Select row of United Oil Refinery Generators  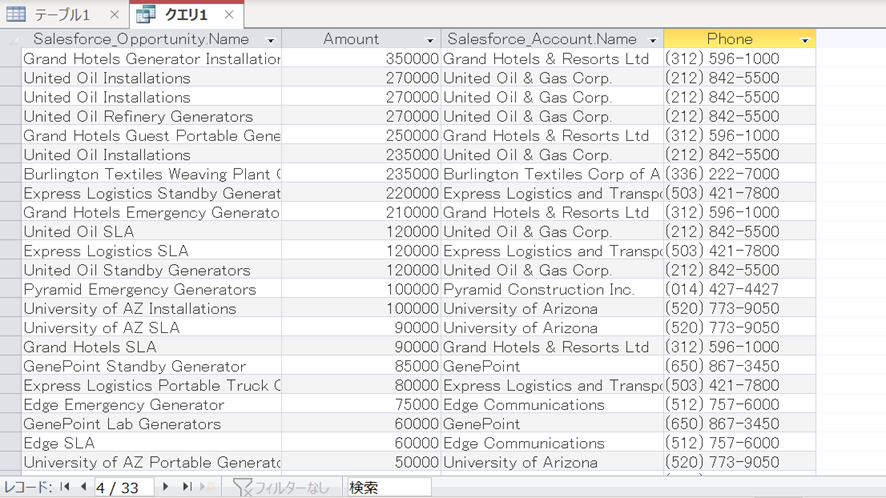pos(11,116)
